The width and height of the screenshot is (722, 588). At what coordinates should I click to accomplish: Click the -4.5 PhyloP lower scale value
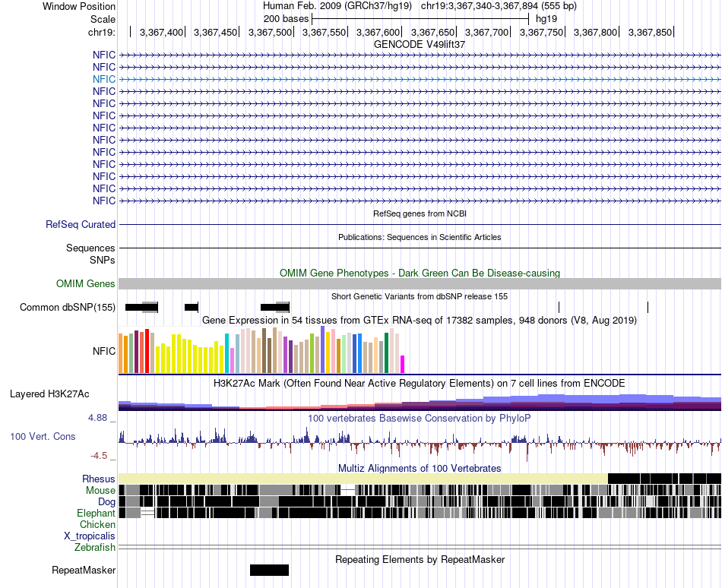pos(99,456)
